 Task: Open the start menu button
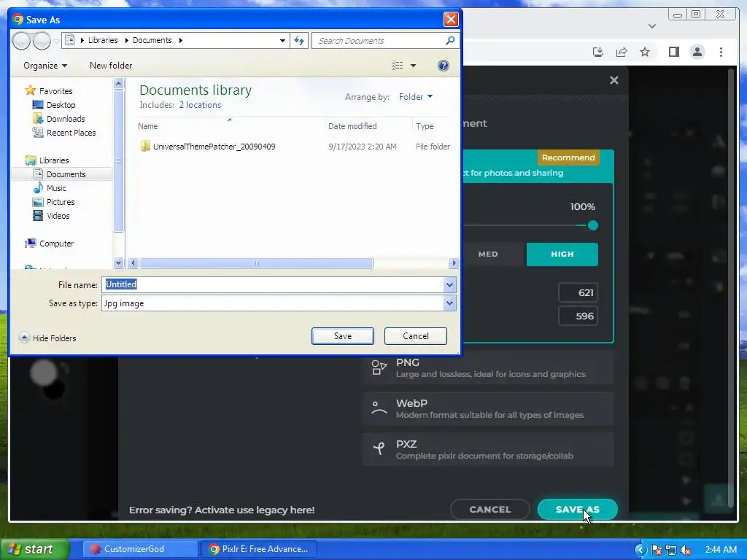pyautogui.click(x=34, y=549)
